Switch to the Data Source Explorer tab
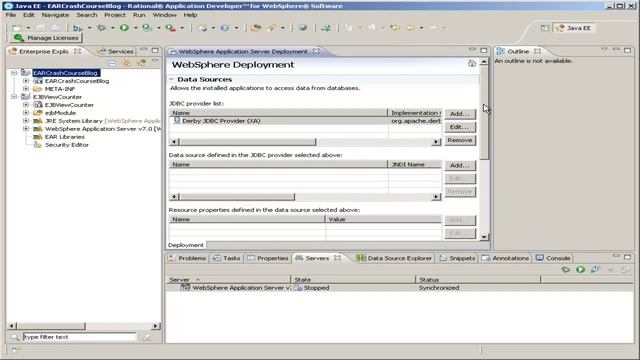The image size is (640, 360). pyautogui.click(x=394, y=258)
